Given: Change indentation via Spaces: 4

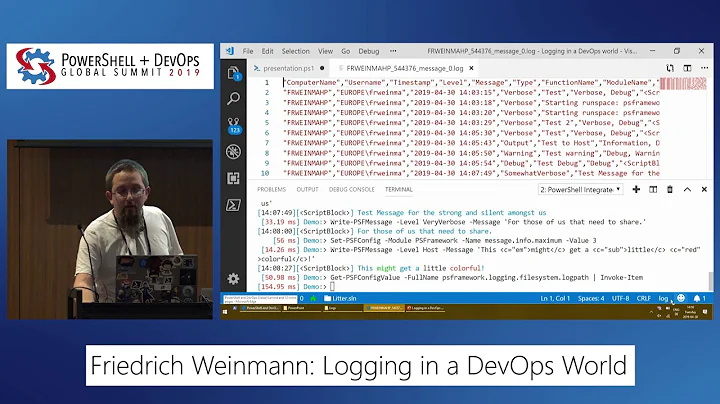Looking at the screenshot, I should pos(591,298).
